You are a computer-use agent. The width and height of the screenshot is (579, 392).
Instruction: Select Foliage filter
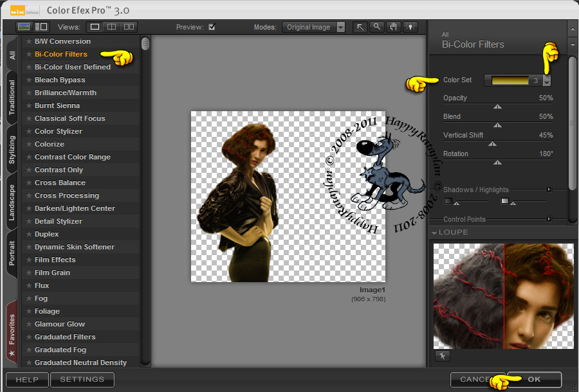47,311
